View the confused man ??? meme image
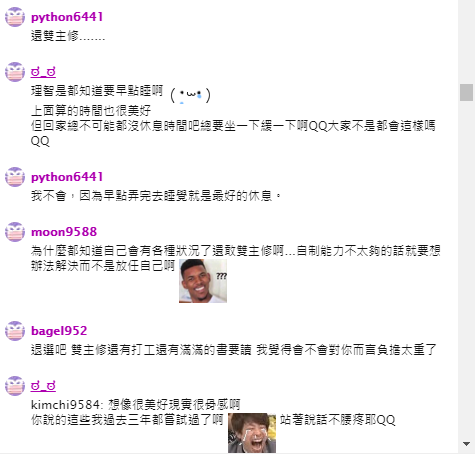 203,281
